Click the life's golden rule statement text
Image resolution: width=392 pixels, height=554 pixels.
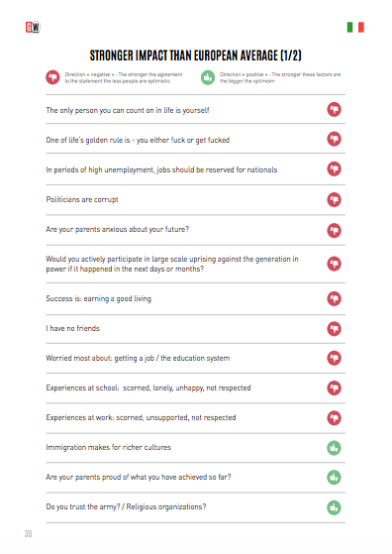point(138,140)
